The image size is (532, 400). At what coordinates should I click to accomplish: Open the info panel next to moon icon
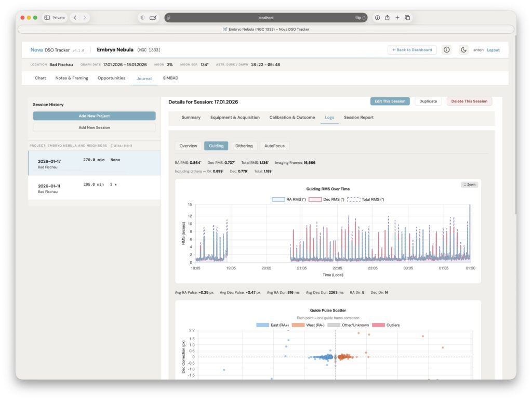tap(446, 49)
